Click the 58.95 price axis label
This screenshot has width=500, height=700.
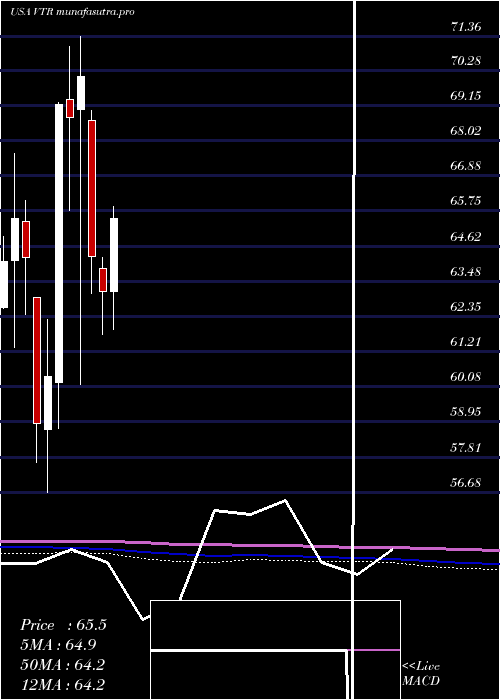click(466, 411)
